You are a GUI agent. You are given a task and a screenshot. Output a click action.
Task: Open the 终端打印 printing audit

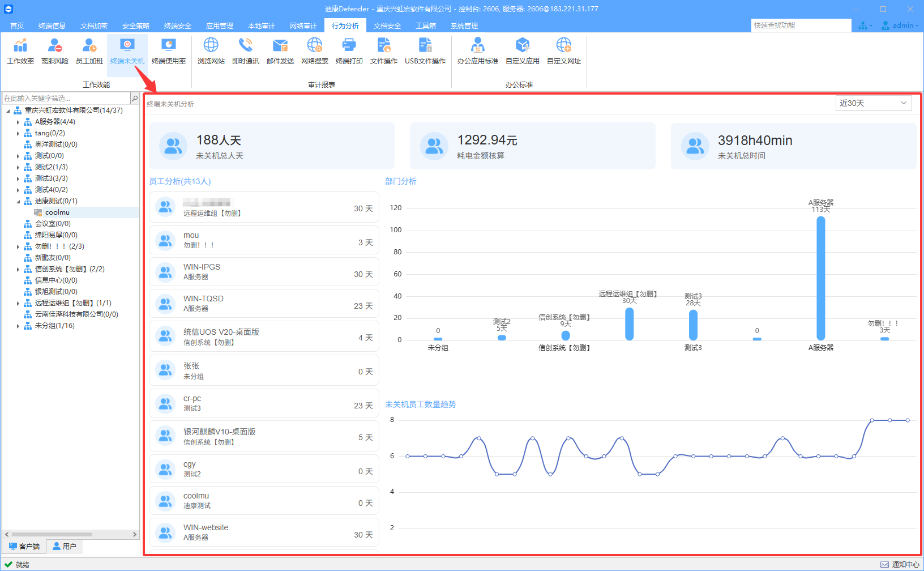(x=349, y=51)
